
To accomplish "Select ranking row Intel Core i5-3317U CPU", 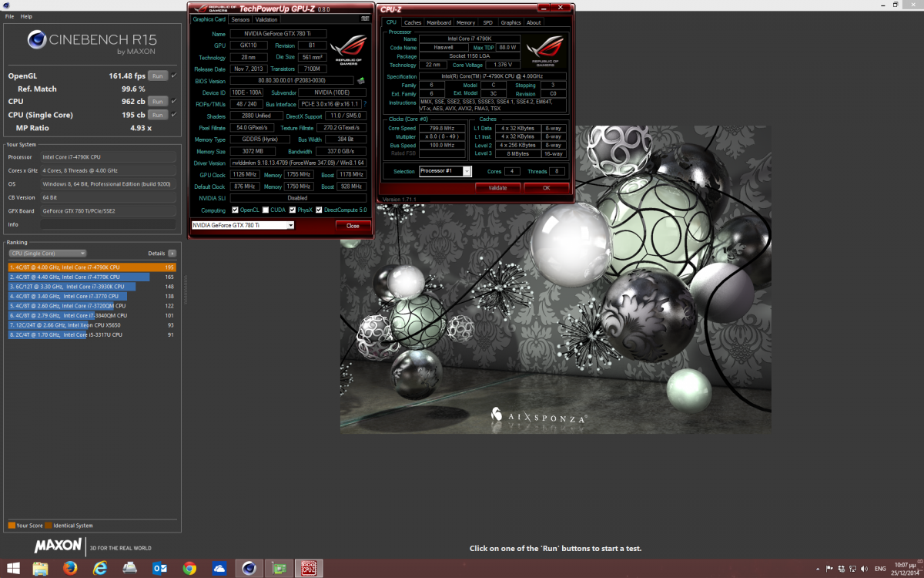I will 92,334.
